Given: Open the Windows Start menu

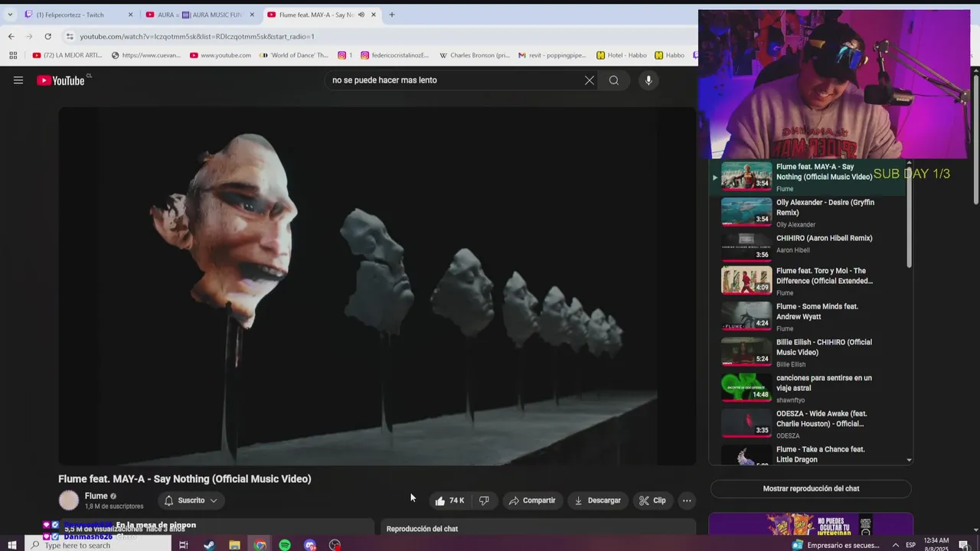Looking at the screenshot, I should point(12,545).
